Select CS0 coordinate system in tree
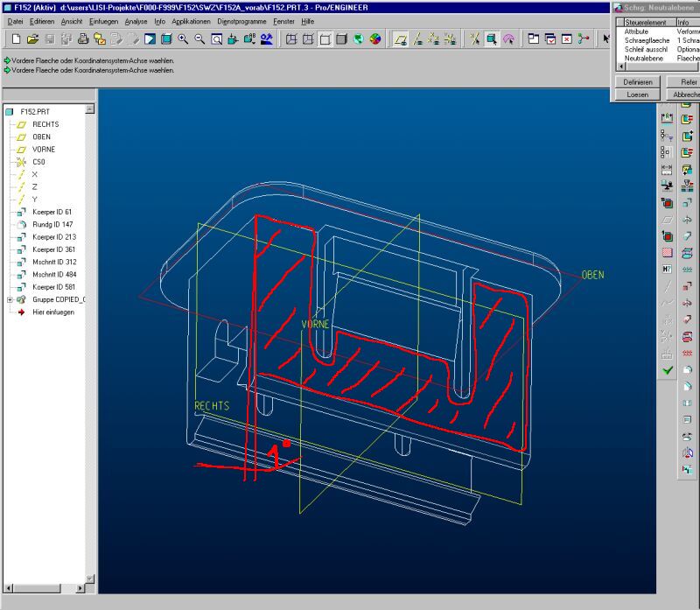 pos(38,162)
